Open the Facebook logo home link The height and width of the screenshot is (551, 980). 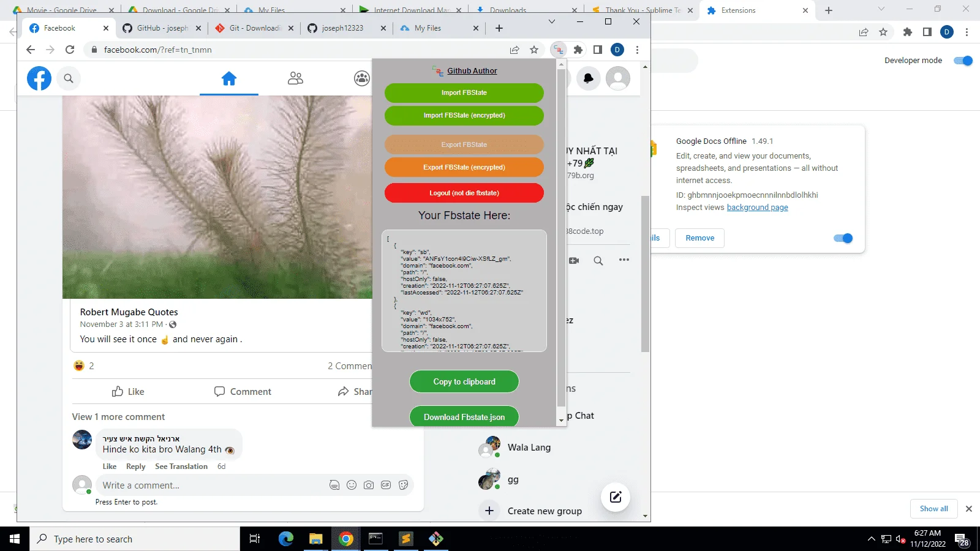click(x=39, y=78)
